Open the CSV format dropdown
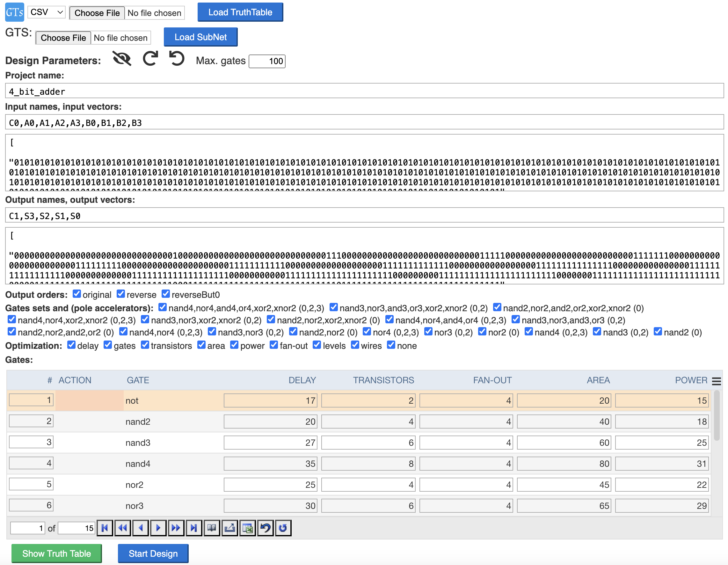The image size is (728, 565). (x=46, y=12)
